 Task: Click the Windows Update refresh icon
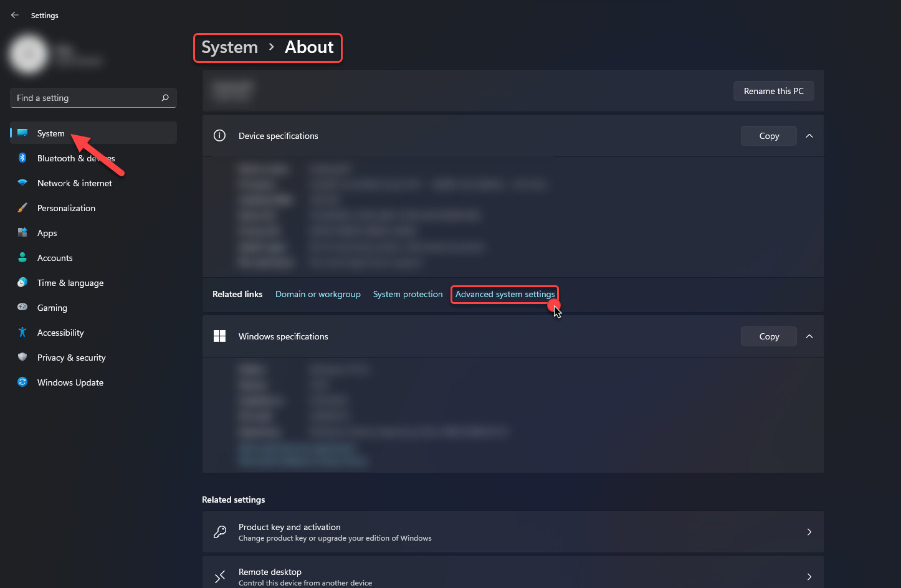22,382
